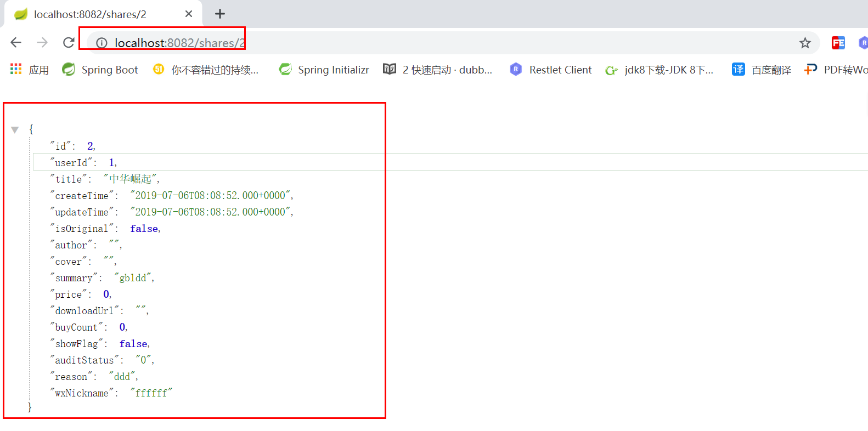Reload the page with refresh icon
Screen dimensions: 868x431
click(69, 42)
